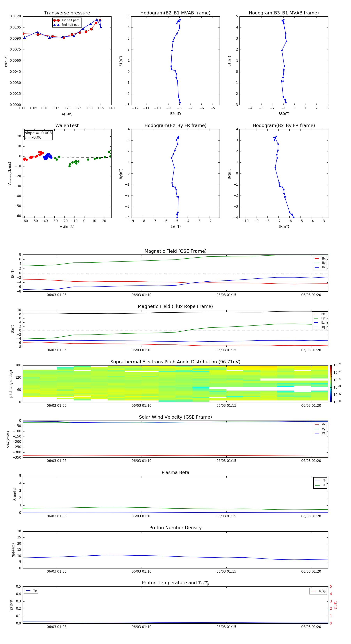Image resolution: width=351 pixels, height=644 pixels.
Task: Select the "Bx" entry in GSE legend
Action: click(320, 259)
